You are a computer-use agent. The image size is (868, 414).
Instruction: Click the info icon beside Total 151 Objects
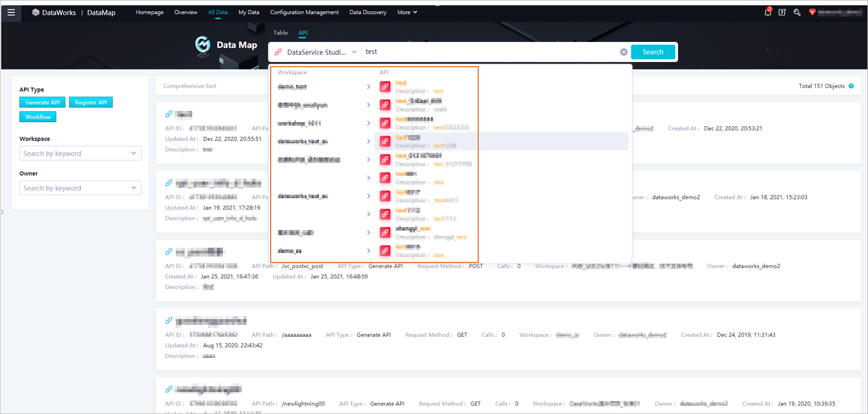(x=851, y=86)
